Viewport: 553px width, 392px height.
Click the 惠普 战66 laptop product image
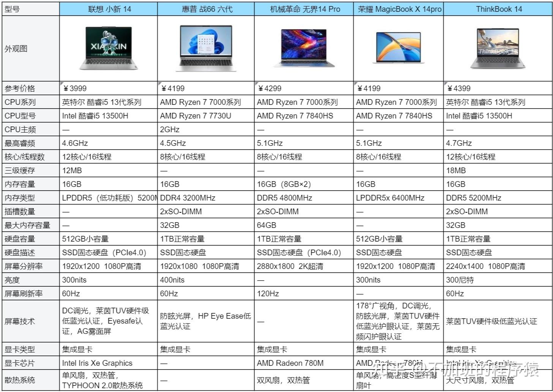tap(205, 48)
